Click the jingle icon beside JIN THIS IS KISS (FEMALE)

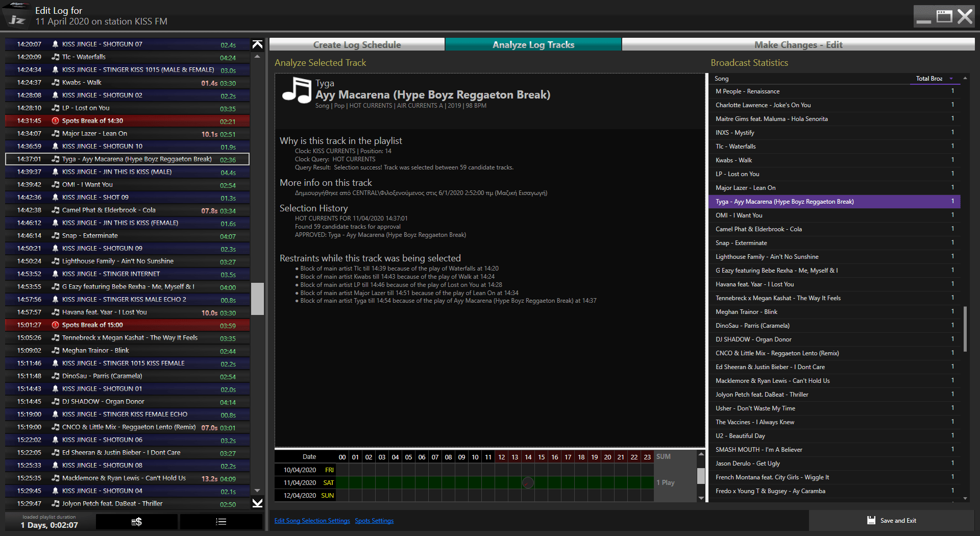[x=55, y=223]
